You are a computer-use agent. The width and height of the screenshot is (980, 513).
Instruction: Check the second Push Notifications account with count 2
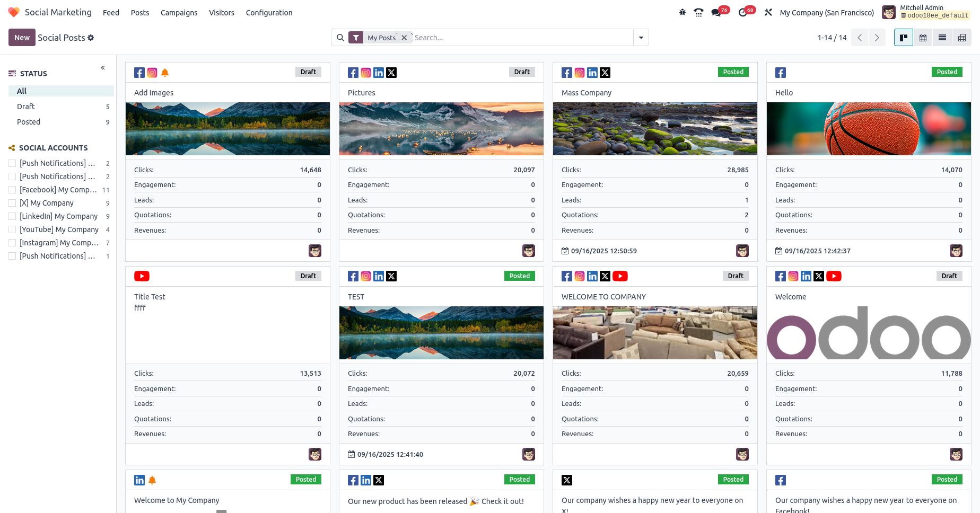point(12,176)
